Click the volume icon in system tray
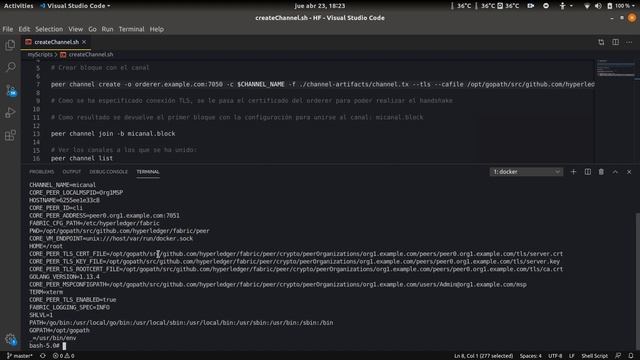 click(x=598, y=6)
